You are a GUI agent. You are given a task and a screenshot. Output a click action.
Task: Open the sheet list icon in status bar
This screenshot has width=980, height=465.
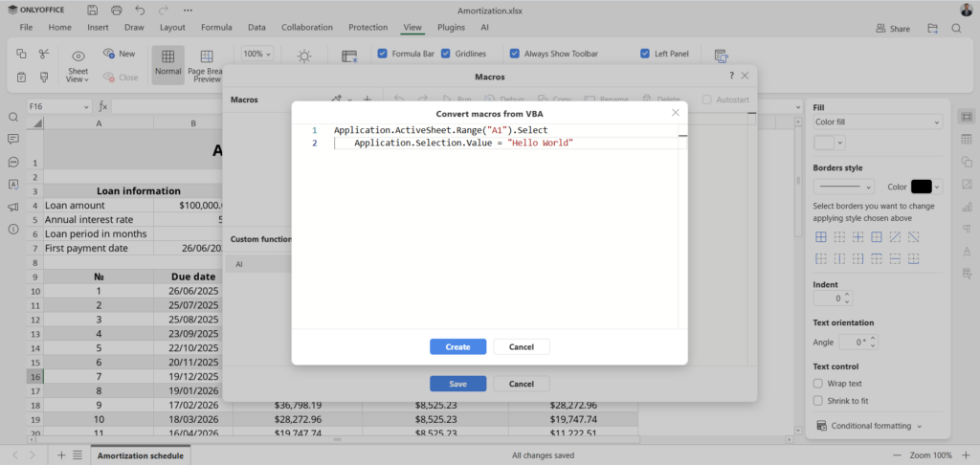pos(78,455)
